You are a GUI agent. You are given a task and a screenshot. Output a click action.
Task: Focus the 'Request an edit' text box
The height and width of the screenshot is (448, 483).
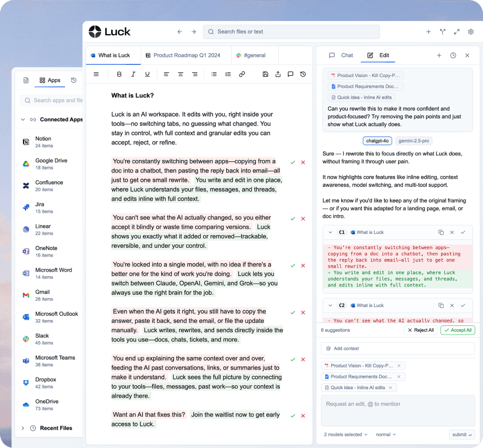click(398, 411)
